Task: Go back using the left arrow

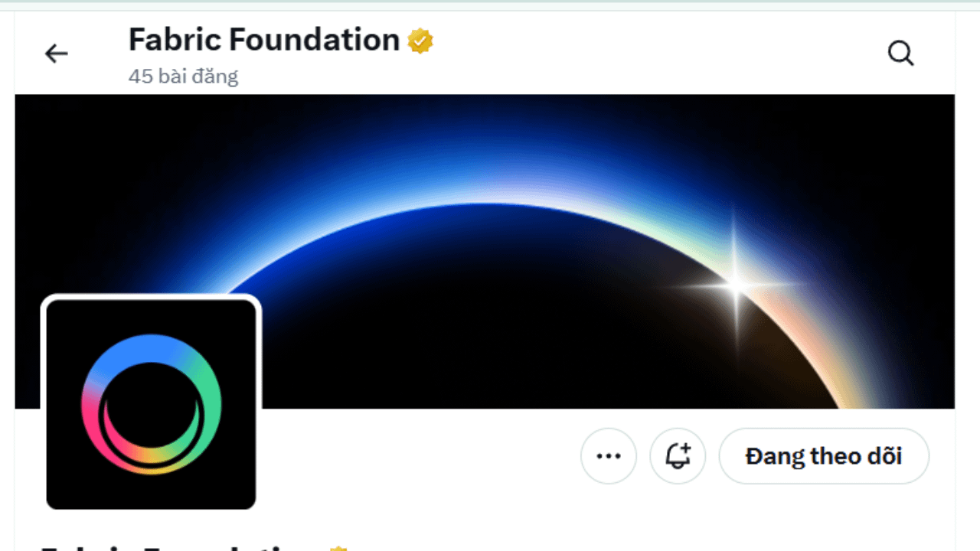Action: pyautogui.click(x=56, y=54)
